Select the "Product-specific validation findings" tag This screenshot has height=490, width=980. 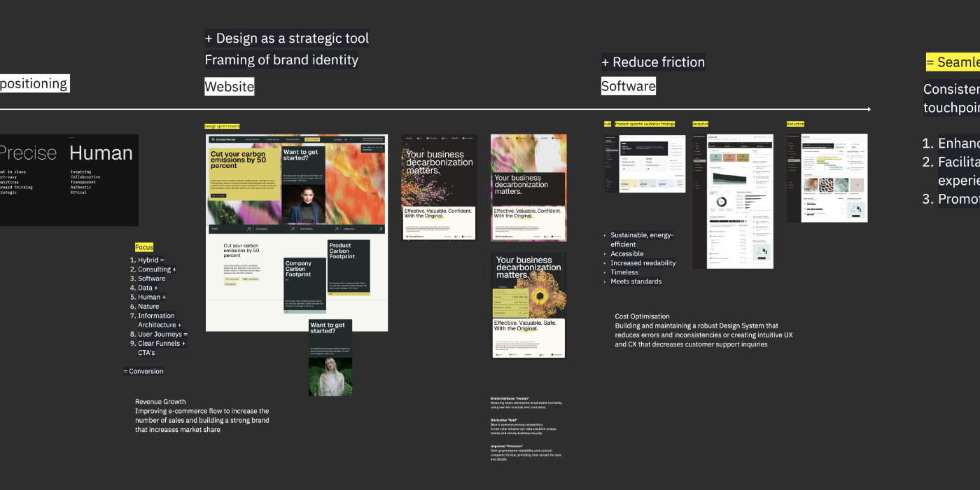(x=645, y=124)
